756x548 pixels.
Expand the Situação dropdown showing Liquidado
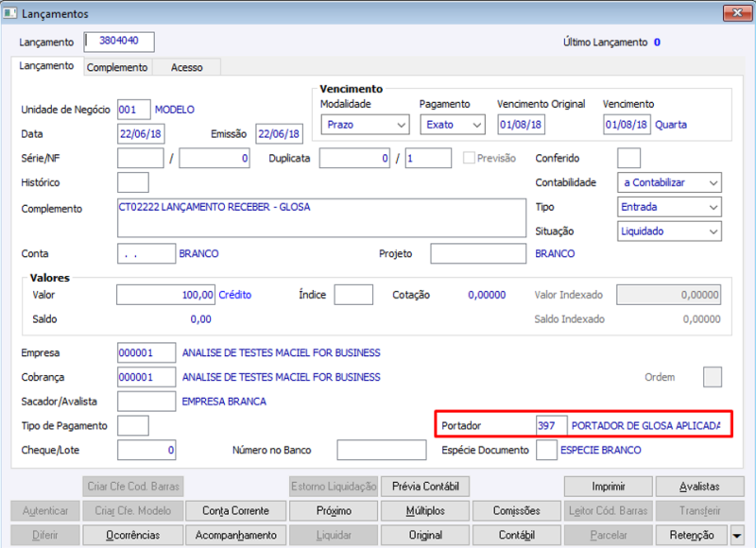coord(669,231)
